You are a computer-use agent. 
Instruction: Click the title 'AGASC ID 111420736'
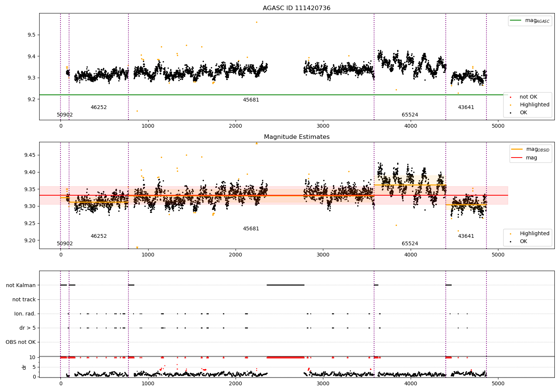(296, 8)
